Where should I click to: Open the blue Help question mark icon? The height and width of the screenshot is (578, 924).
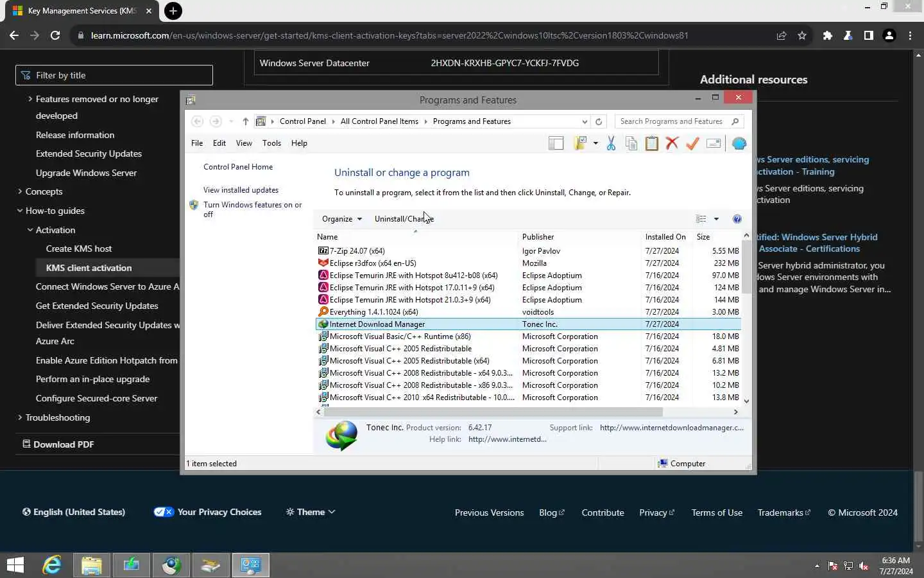737,219
